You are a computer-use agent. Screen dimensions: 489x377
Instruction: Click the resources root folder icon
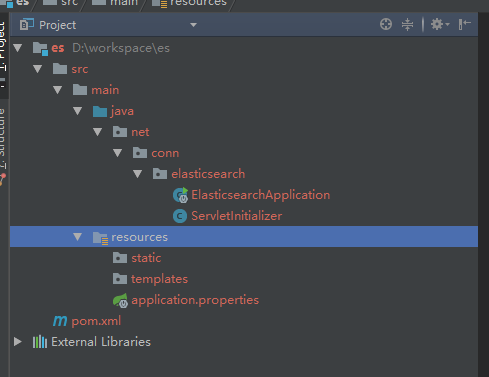[100, 238]
